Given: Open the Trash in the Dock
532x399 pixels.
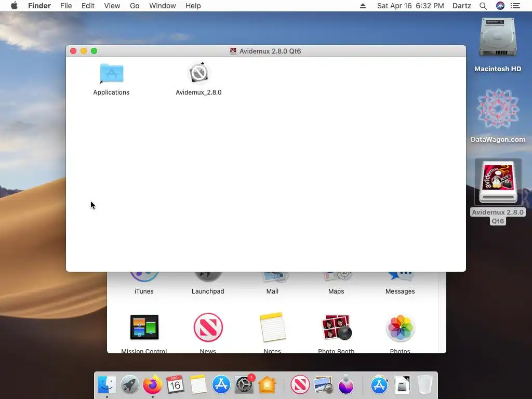Looking at the screenshot, I should [x=424, y=384].
